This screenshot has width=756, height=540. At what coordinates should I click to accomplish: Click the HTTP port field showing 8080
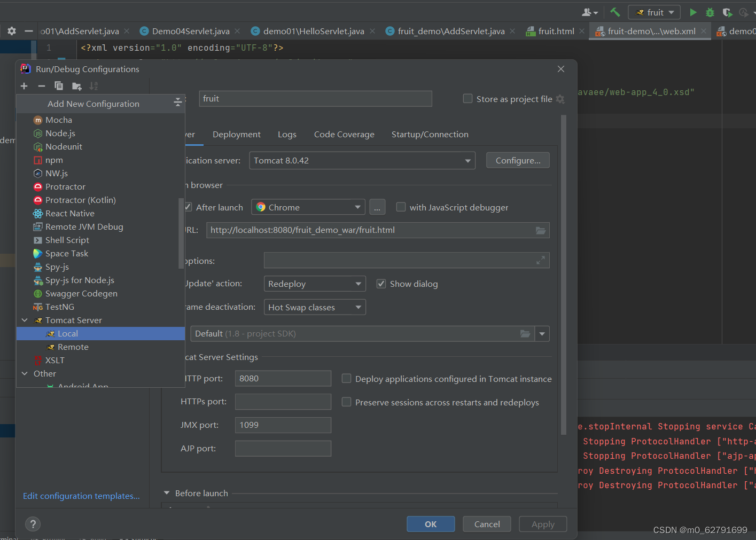pyautogui.click(x=283, y=378)
